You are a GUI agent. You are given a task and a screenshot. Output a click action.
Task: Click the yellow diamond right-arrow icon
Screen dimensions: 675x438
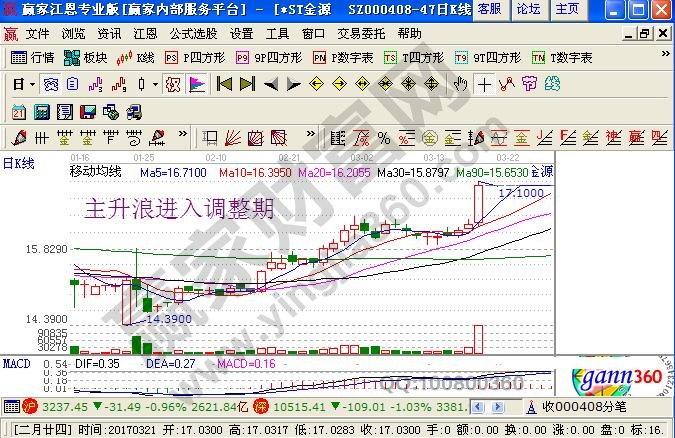coord(340,84)
